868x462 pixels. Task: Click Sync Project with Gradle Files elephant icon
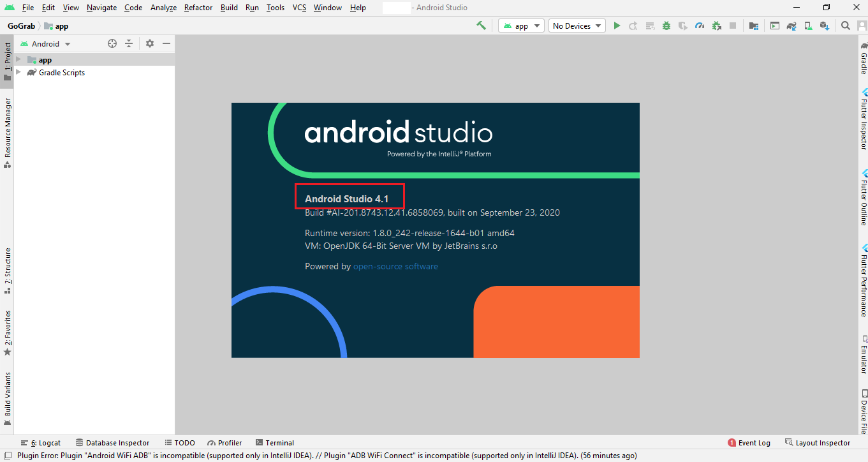(x=791, y=26)
